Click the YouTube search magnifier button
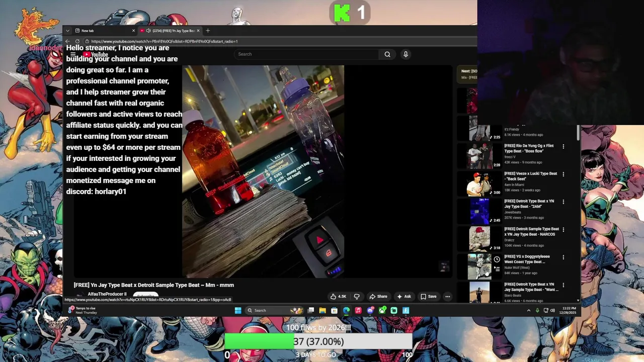Image resolution: width=644 pixels, height=362 pixels. (387, 54)
